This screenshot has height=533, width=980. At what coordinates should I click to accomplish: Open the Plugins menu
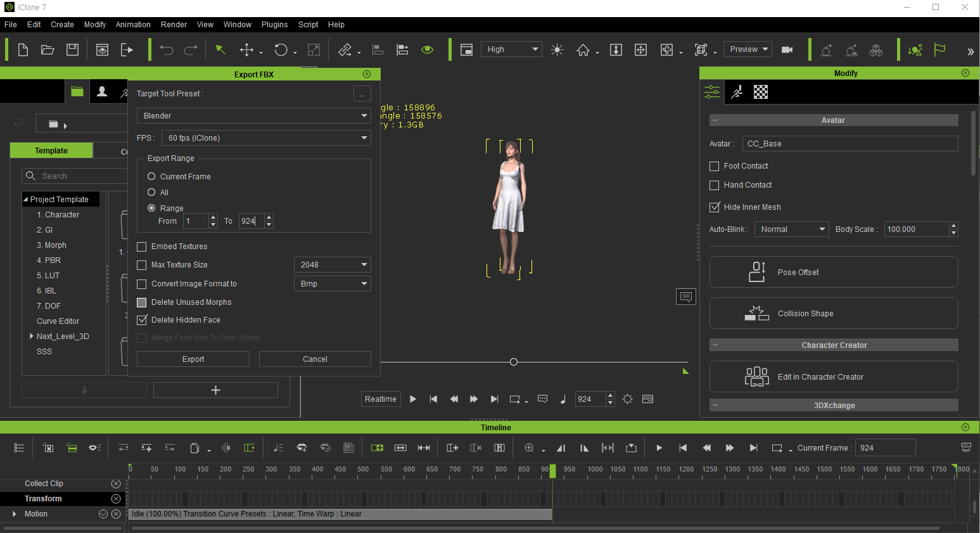(275, 25)
